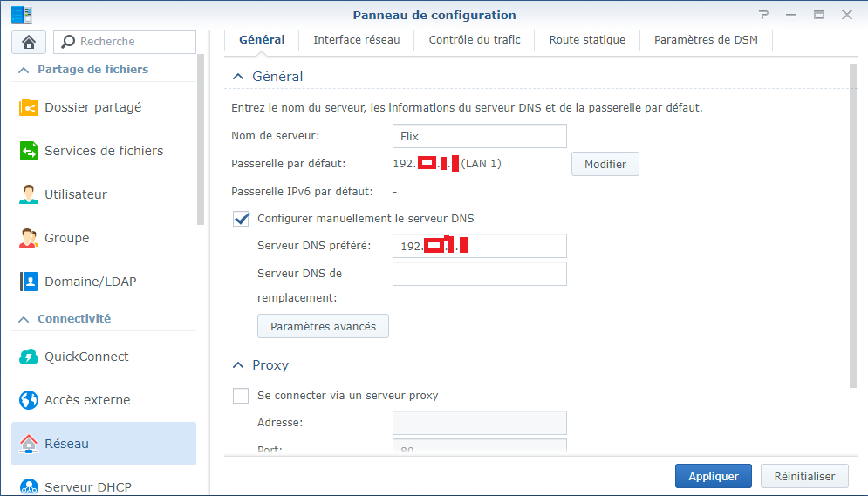Switch to Contrôle du trafic tab
Screen dimensions: 868x496
(475, 40)
